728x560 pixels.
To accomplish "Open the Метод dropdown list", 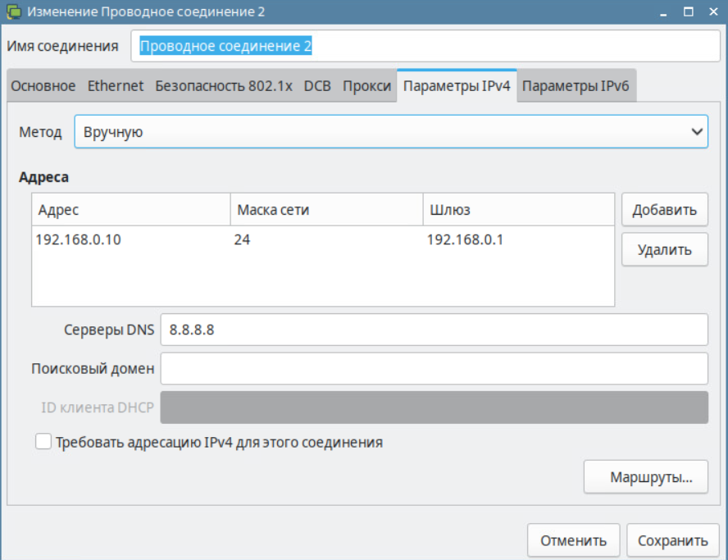I will tap(391, 132).
